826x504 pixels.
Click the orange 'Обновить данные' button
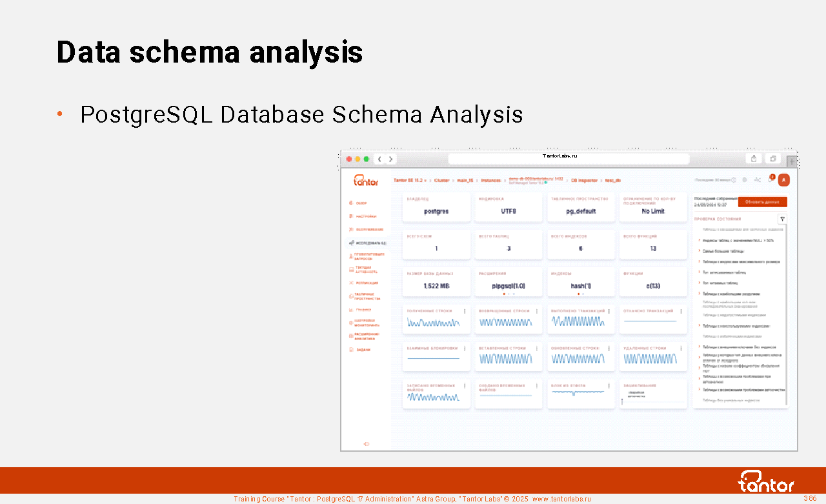(762, 202)
